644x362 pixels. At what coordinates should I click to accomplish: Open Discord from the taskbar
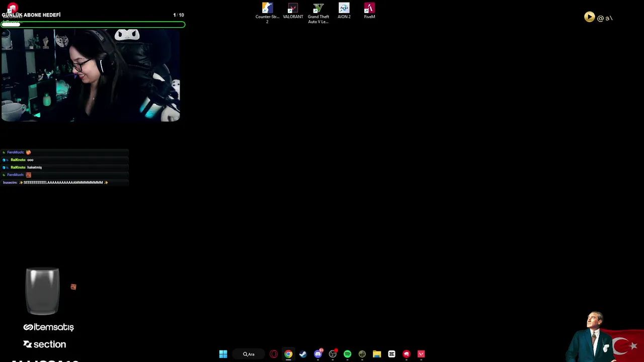(318, 354)
